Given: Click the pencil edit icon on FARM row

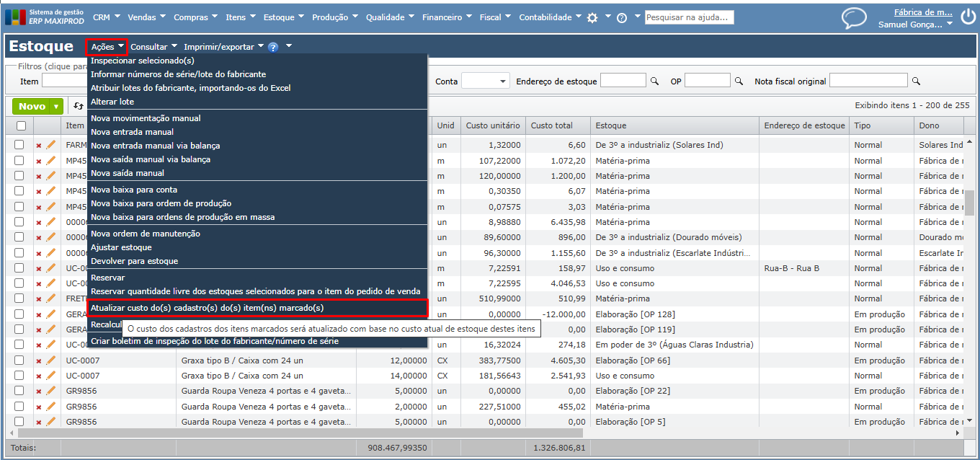Looking at the screenshot, I should [x=51, y=145].
